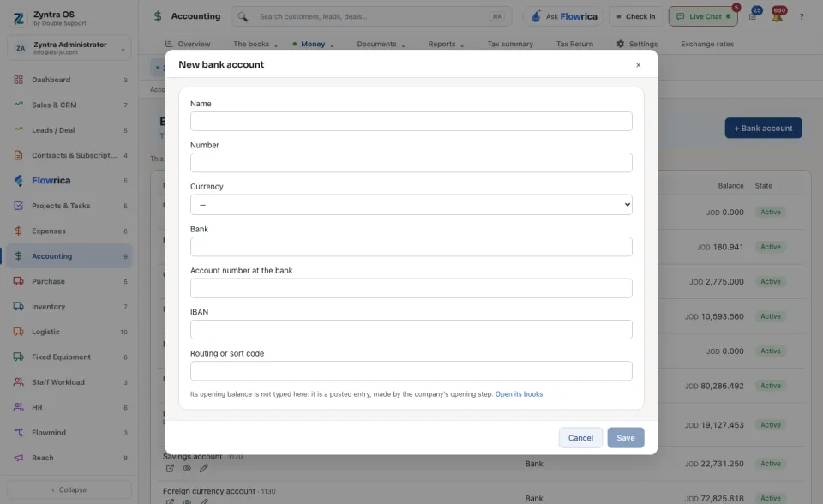
Task: Open Zyntra Administrator account switcher
Action: [x=69, y=48]
